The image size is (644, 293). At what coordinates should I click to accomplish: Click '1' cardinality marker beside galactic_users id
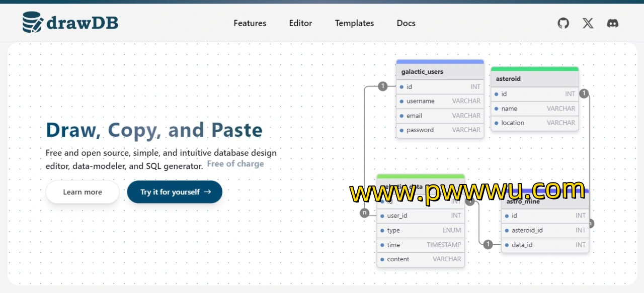click(383, 86)
